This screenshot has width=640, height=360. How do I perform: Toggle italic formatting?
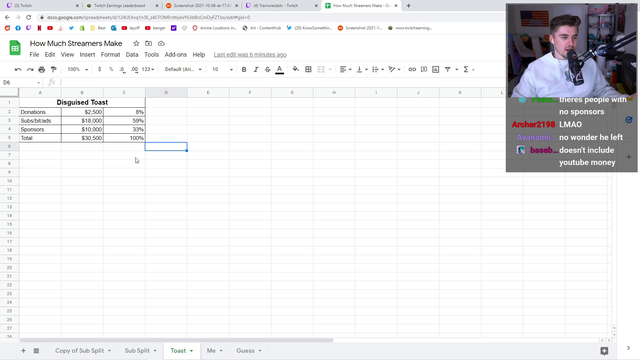click(256, 69)
